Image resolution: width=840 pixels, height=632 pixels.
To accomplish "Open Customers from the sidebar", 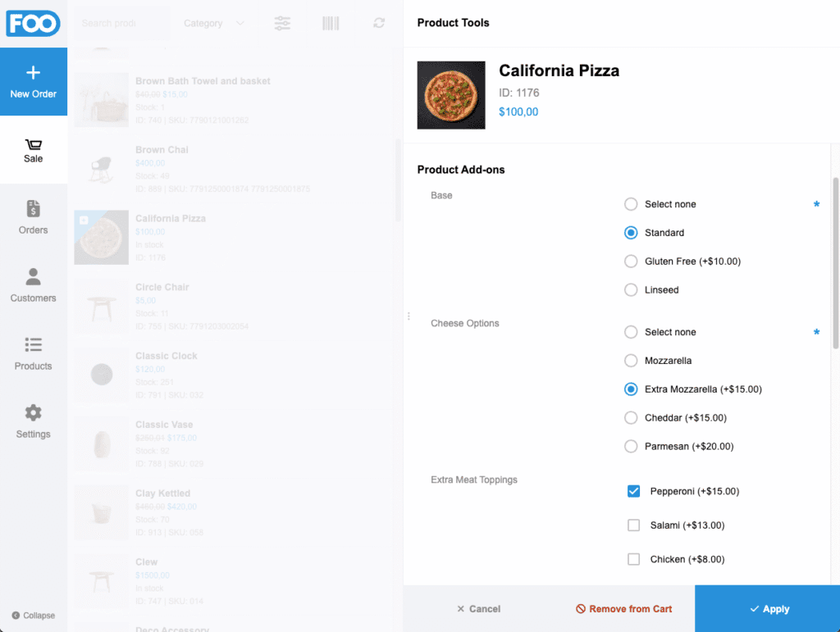I will [33, 285].
